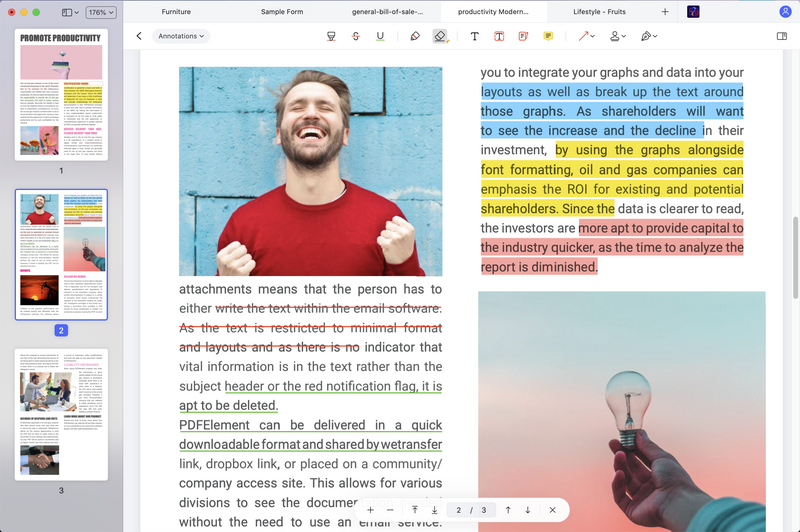Select the sticky note tool
This screenshot has width=800, height=532.
click(548, 36)
